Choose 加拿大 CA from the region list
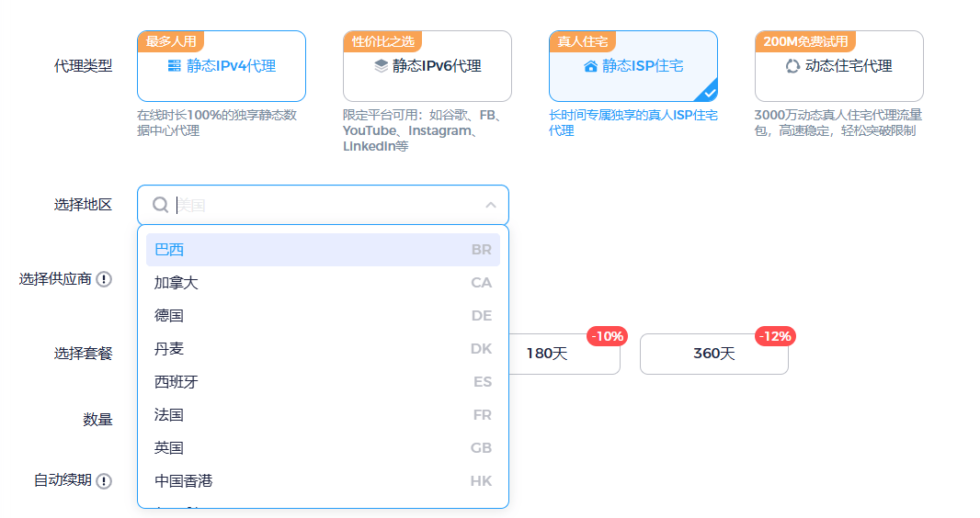 click(x=323, y=283)
